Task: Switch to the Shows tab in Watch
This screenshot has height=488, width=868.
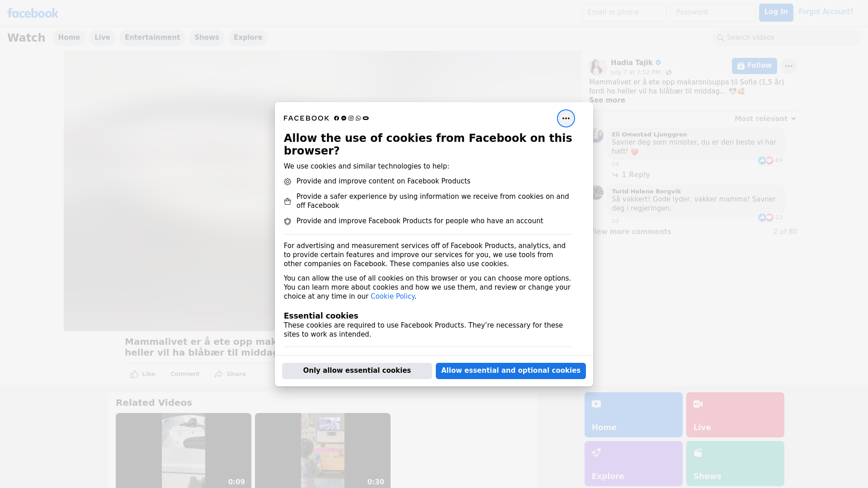Action: 207,38
